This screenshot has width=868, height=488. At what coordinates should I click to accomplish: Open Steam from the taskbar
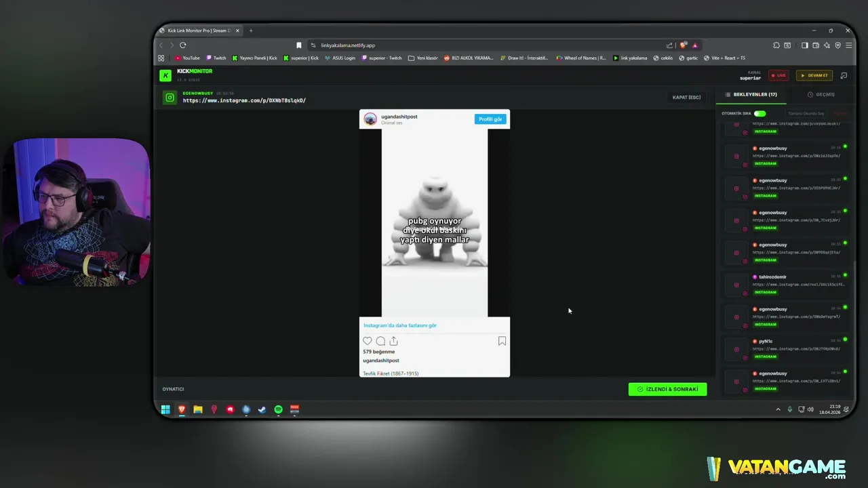pyautogui.click(x=262, y=409)
